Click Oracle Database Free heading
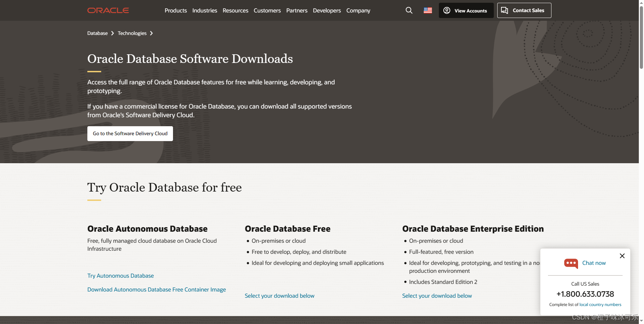The width and height of the screenshot is (644, 324). tap(288, 229)
